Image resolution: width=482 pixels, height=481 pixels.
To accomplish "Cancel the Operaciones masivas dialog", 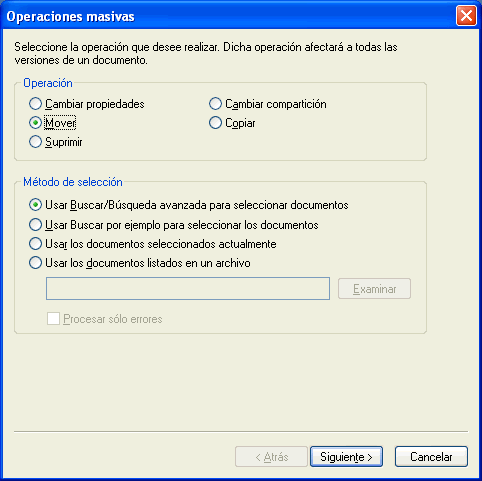I will tap(431, 457).
